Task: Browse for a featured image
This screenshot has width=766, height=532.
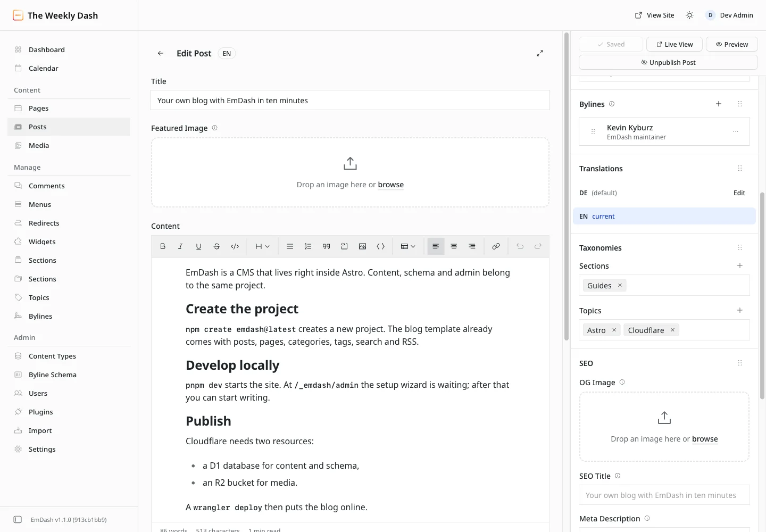Action: click(x=391, y=185)
